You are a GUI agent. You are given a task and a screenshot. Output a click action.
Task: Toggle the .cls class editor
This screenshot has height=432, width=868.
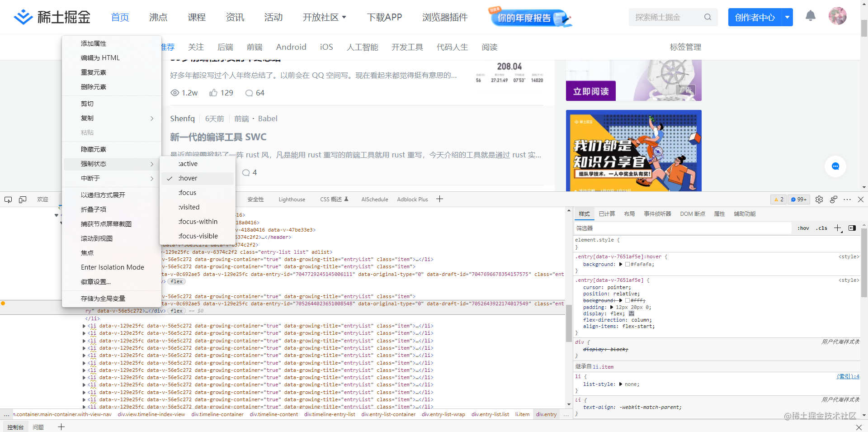(822, 228)
